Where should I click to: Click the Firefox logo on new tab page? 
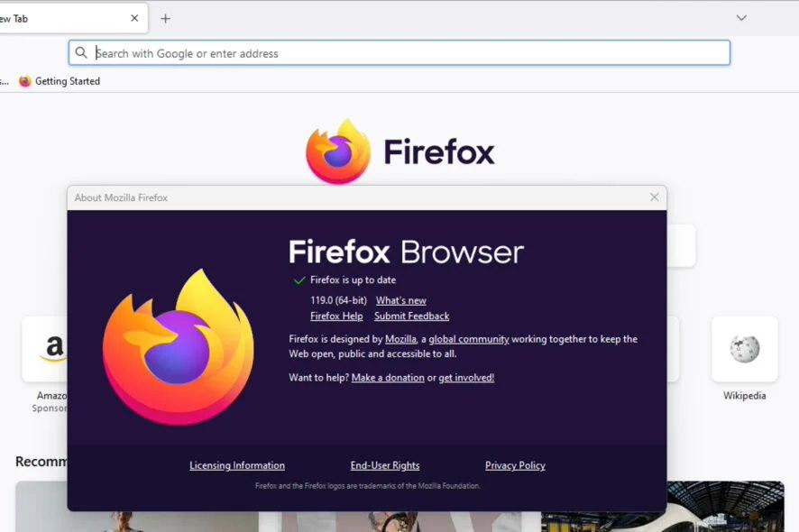point(338,151)
